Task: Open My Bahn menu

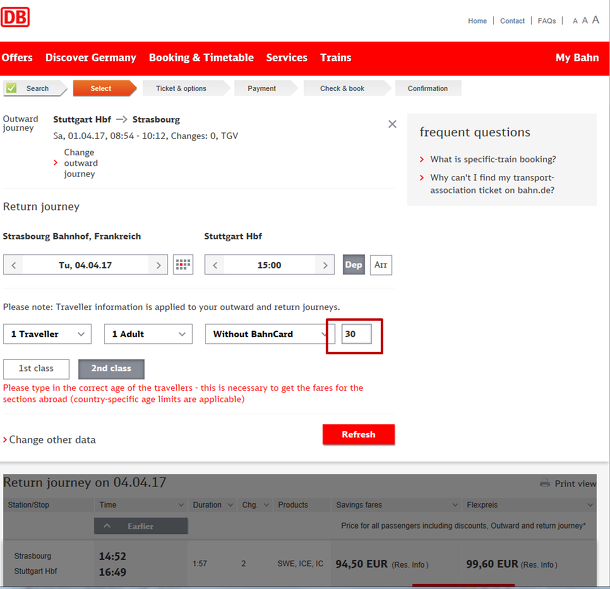Action: [x=577, y=58]
